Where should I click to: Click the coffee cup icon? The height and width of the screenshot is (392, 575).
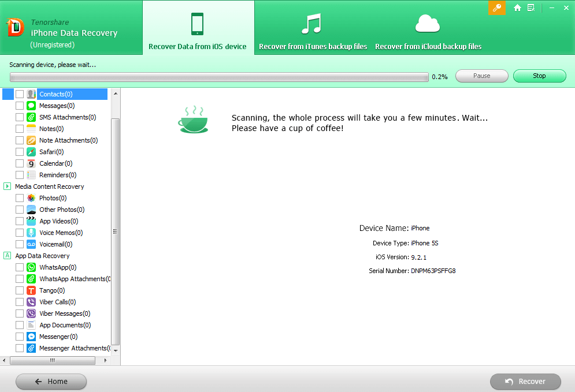[193, 120]
